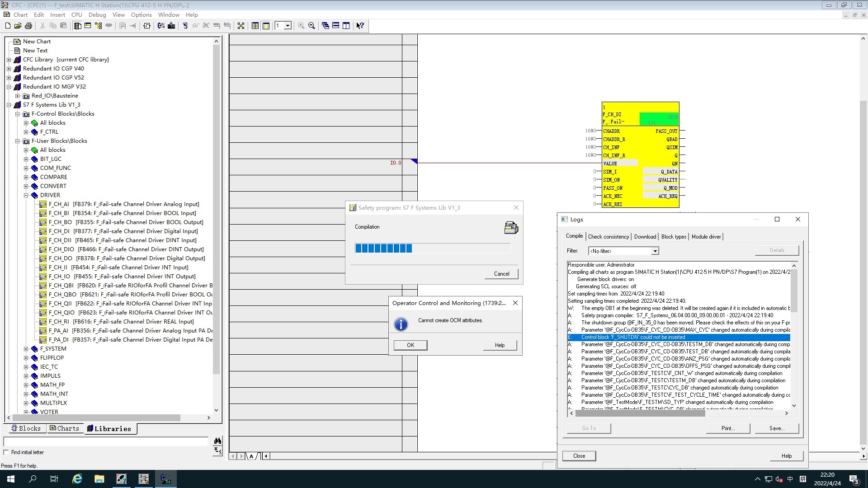
Task: Cancel the safety program compilation
Action: coord(501,274)
